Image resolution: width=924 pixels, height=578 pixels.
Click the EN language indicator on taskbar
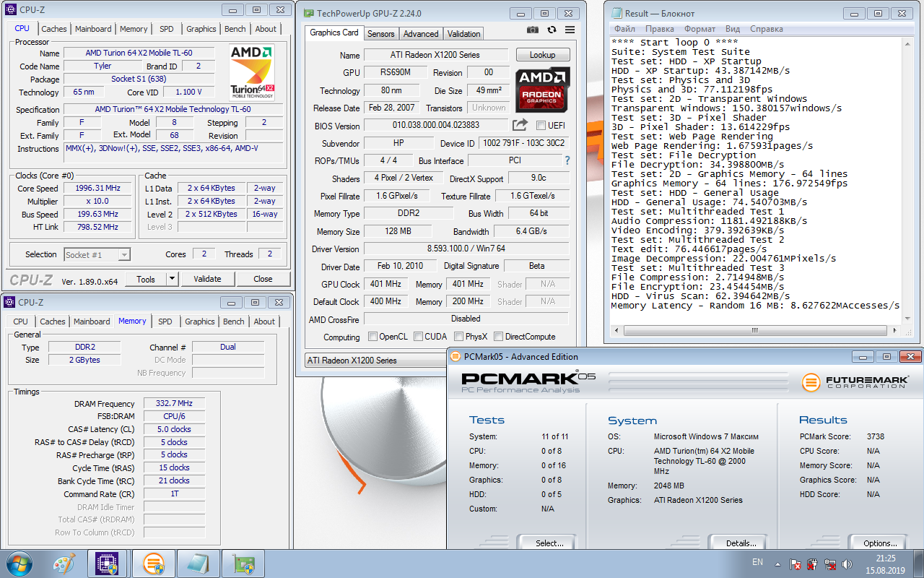point(757,562)
